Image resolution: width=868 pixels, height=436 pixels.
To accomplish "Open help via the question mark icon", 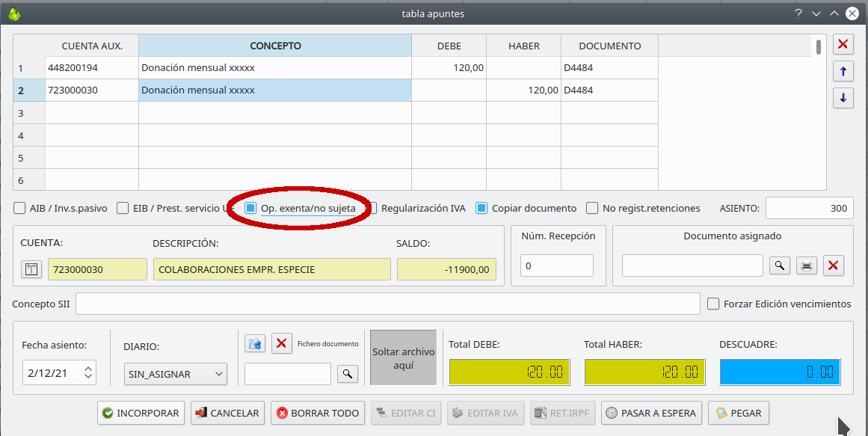I will 798,13.
